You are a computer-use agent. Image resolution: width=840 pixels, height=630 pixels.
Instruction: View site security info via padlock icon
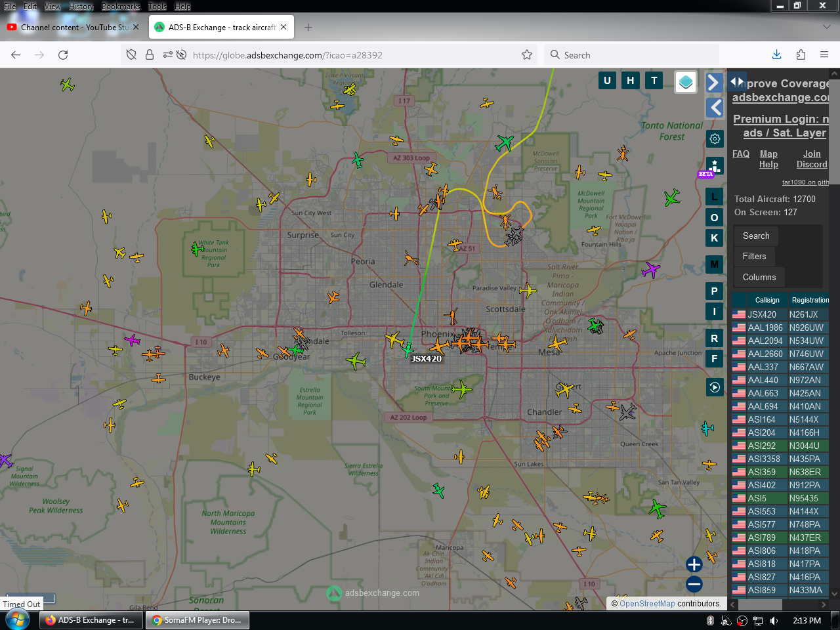click(150, 55)
